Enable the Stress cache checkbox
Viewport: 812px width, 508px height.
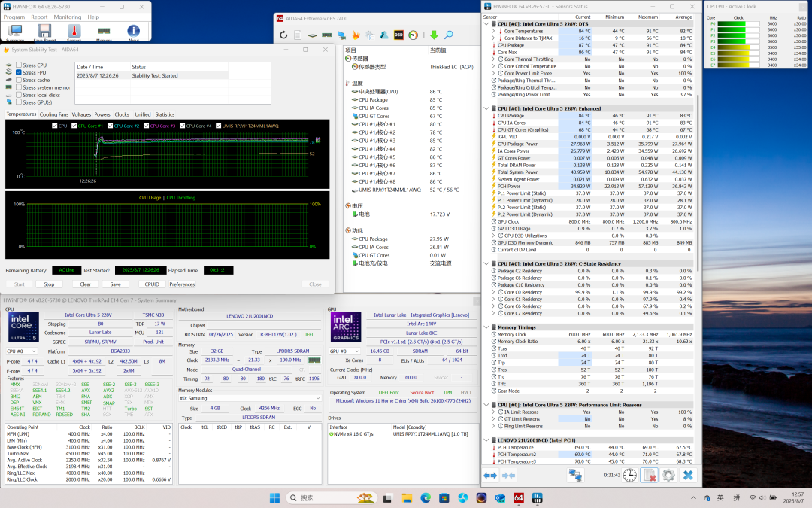point(19,80)
